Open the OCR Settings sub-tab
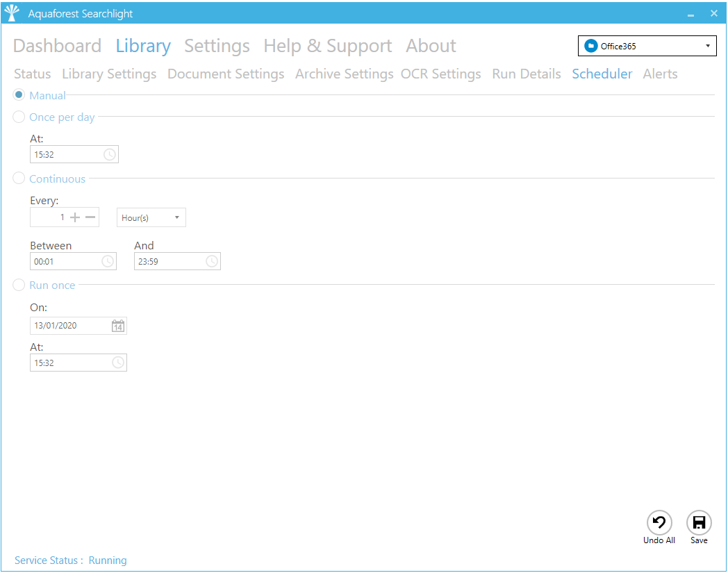 440,74
